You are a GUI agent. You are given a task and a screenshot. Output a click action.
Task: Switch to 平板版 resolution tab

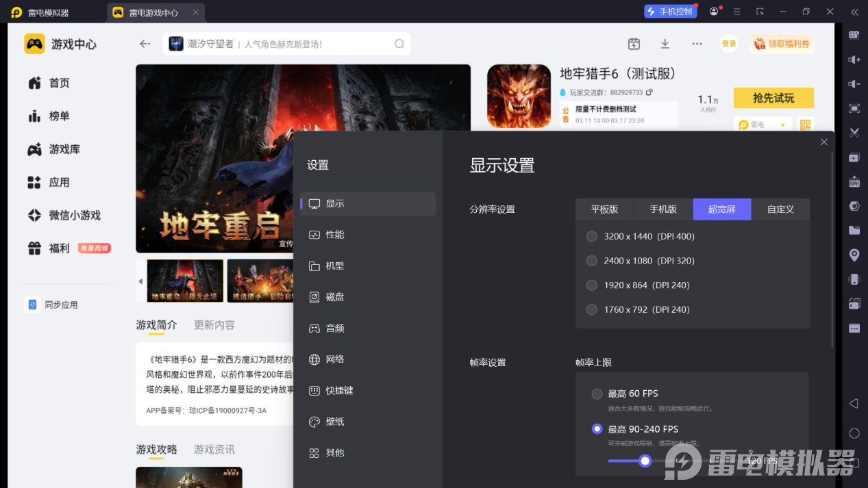click(x=604, y=209)
